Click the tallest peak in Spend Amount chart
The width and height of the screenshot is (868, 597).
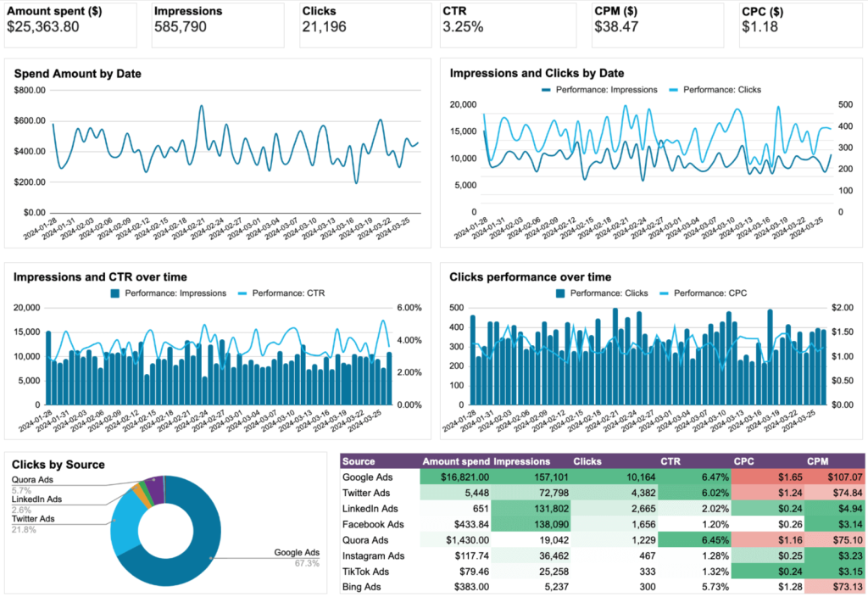[202, 106]
